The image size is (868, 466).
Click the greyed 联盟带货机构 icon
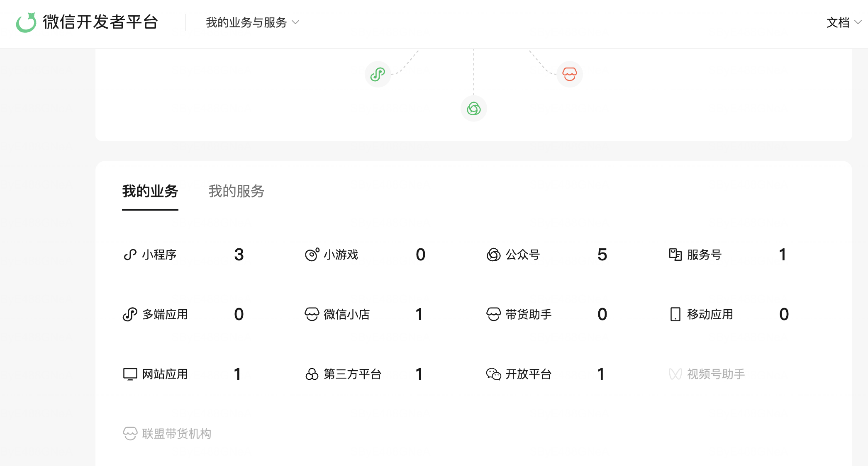click(130, 434)
